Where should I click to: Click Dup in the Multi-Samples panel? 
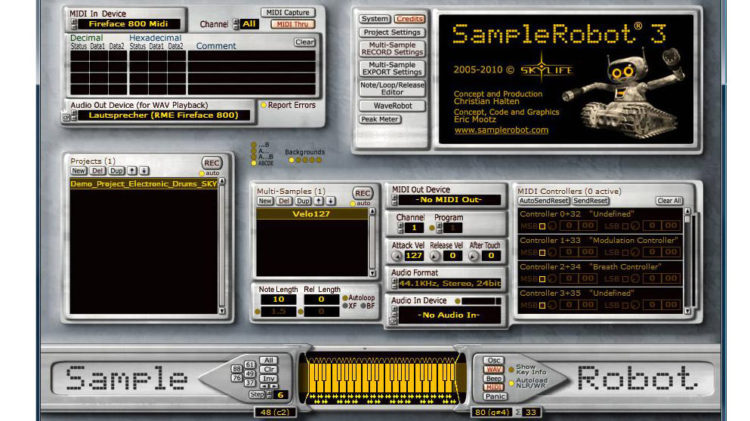point(303,201)
